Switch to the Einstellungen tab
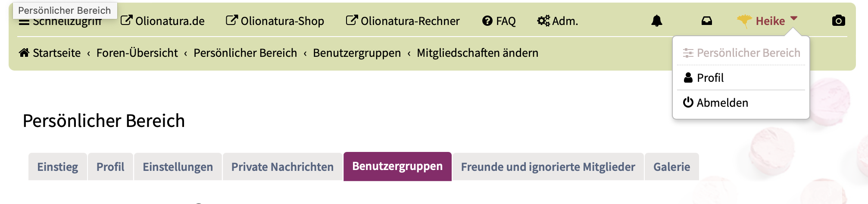The image size is (868, 204). pyautogui.click(x=178, y=167)
